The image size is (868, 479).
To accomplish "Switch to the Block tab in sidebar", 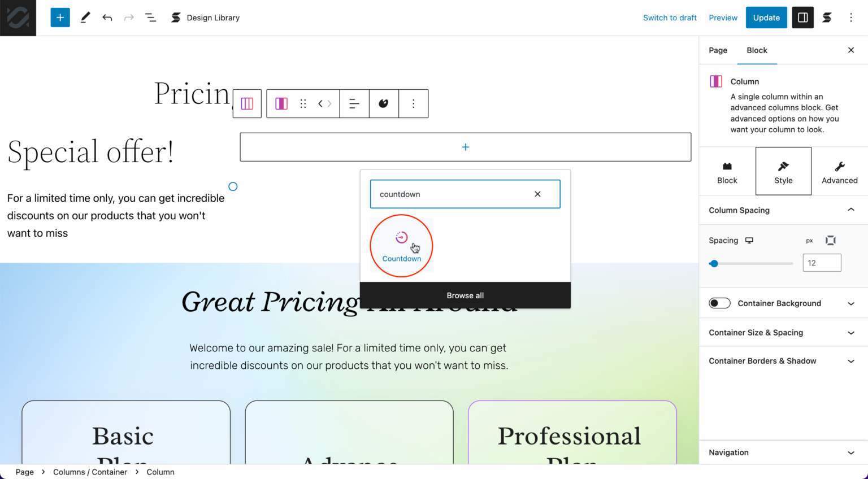I will tap(757, 50).
